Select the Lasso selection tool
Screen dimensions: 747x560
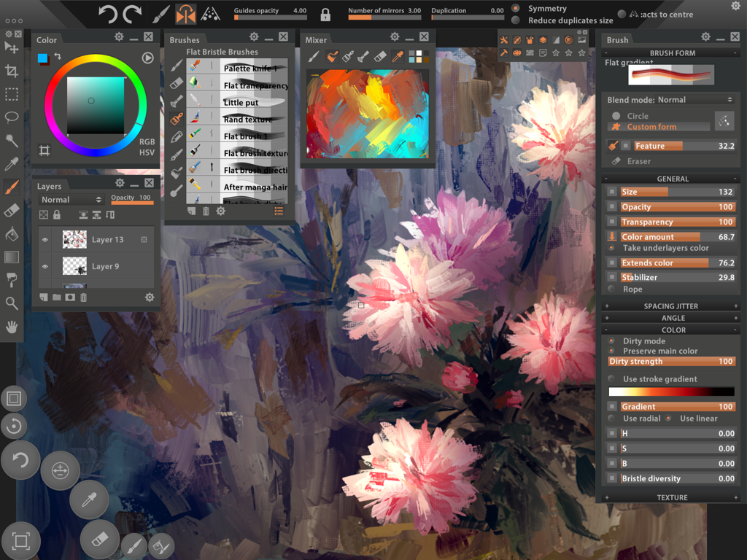coord(12,117)
